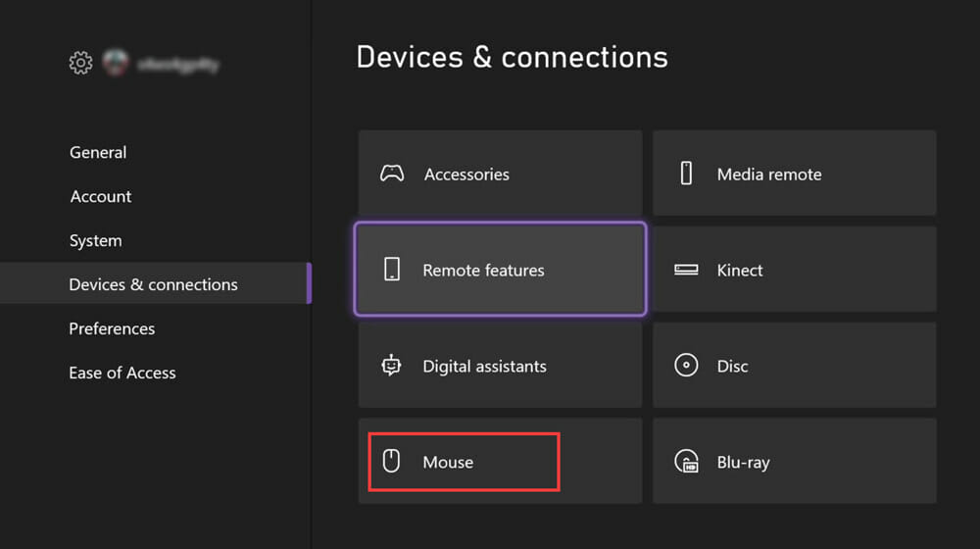Viewport: 980px width, 549px height.
Task: Click the Media remote icon
Action: click(686, 175)
